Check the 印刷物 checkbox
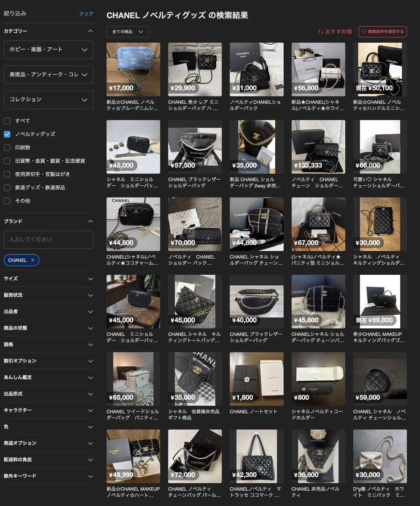This screenshot has width=420, height=506. coord(7,147)
